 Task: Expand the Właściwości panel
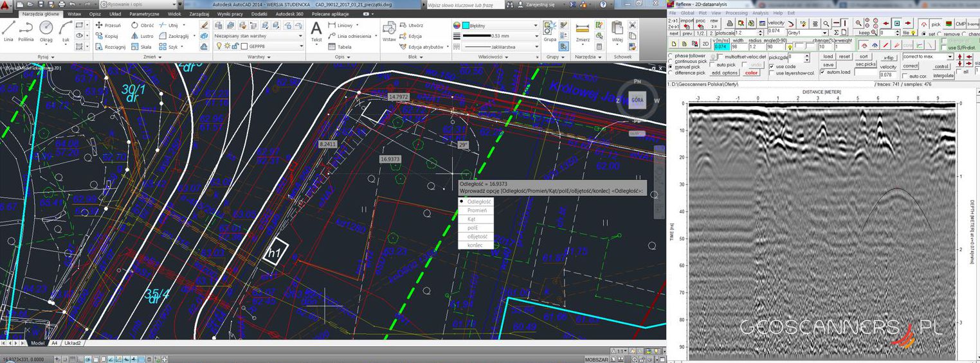coord(493,57)
